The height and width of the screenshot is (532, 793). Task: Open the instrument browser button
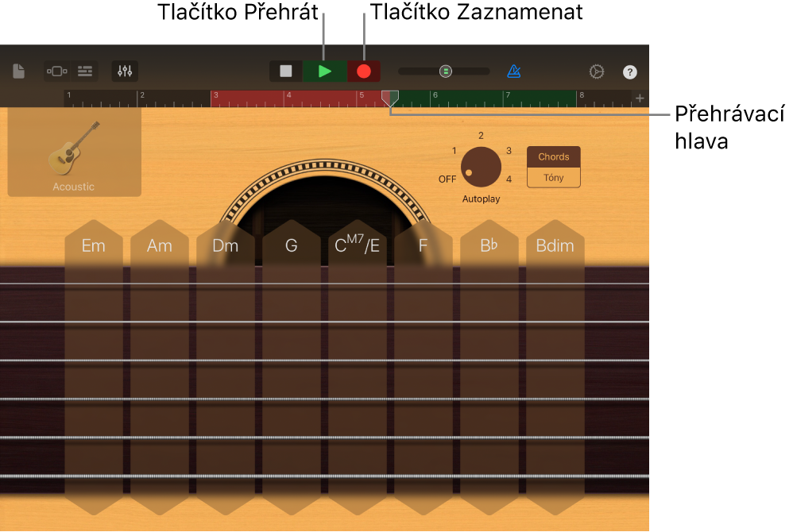tap(57, 71)
